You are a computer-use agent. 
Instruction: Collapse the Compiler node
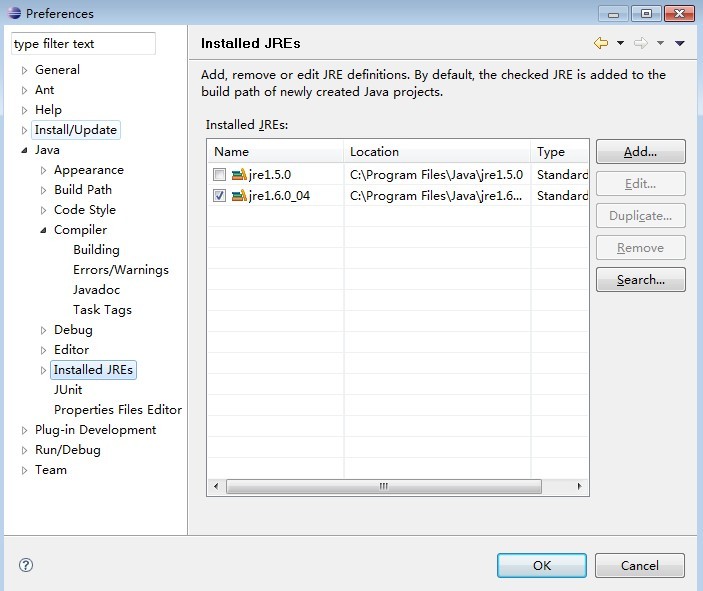(x=43, y=230)
